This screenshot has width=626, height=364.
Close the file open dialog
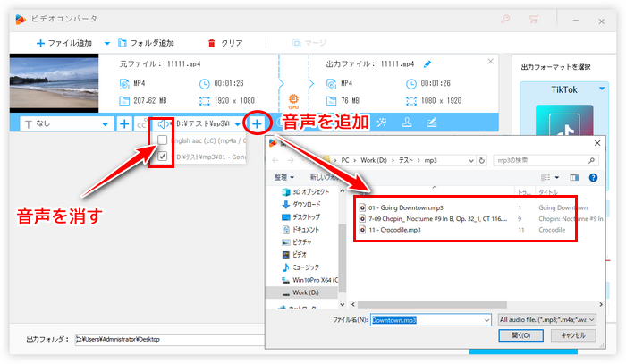pos(597,143)
